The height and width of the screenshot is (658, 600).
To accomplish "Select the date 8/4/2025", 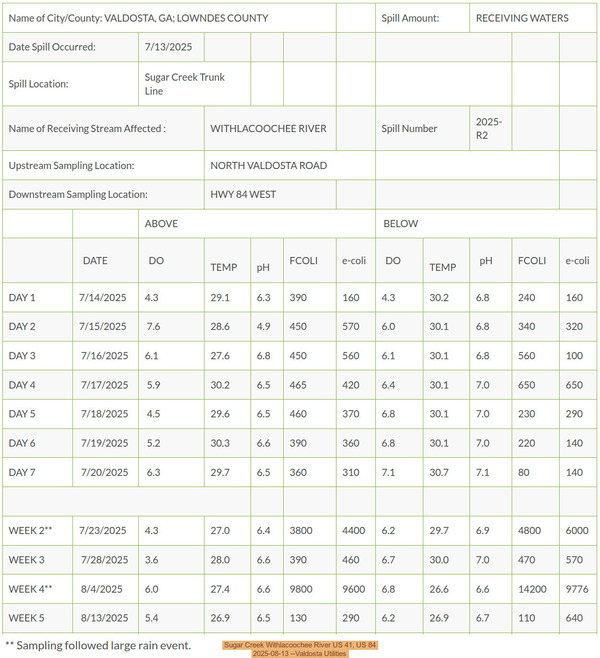I will click(102, 589).
